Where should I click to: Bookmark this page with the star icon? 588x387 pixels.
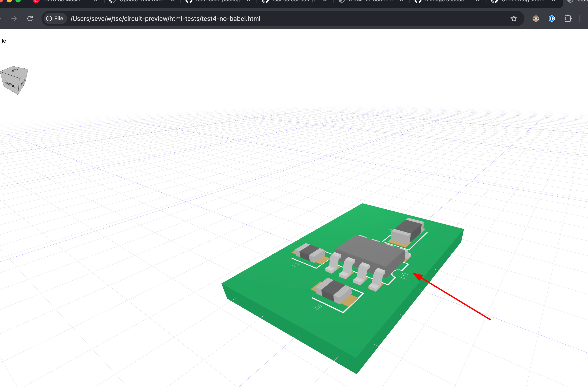click(x=514, y=19)
